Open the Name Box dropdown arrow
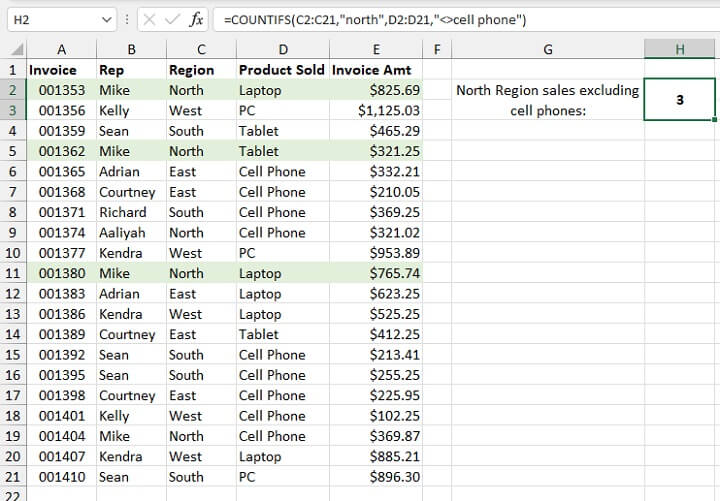The width and height of the screenshot is (720, 501). coord(107,20)
